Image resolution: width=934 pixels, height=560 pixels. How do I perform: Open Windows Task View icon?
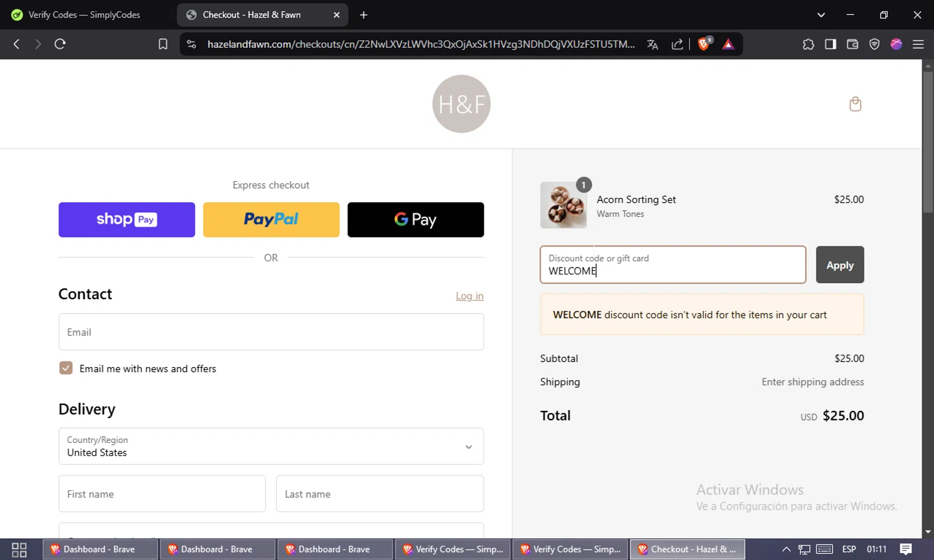point(19,549)
